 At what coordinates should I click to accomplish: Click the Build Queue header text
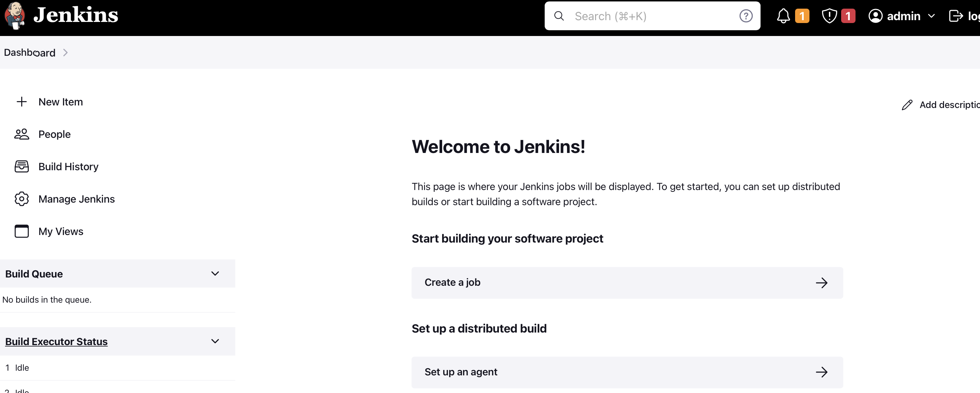click(34, 274)
